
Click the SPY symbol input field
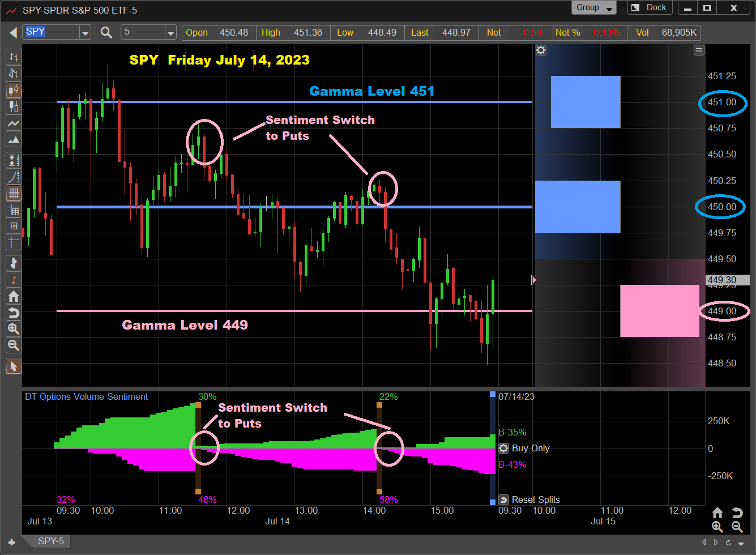[x=52, y=32]
